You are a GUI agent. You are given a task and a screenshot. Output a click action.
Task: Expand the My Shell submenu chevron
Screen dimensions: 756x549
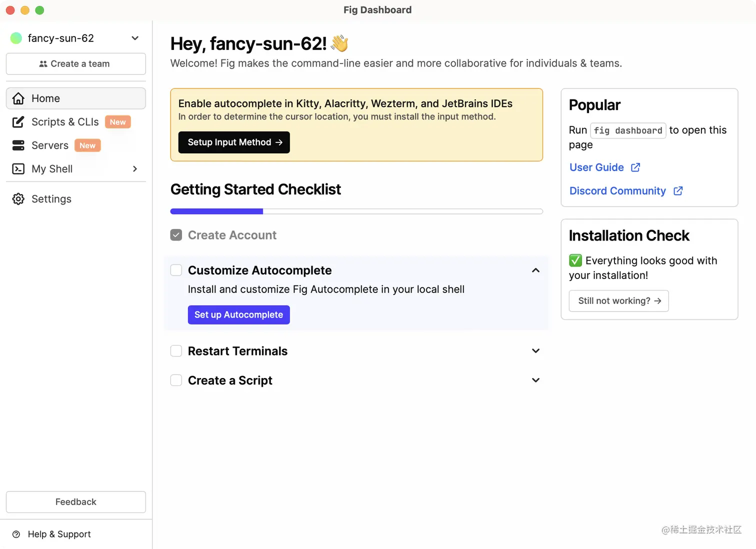(x=135, y=169)
